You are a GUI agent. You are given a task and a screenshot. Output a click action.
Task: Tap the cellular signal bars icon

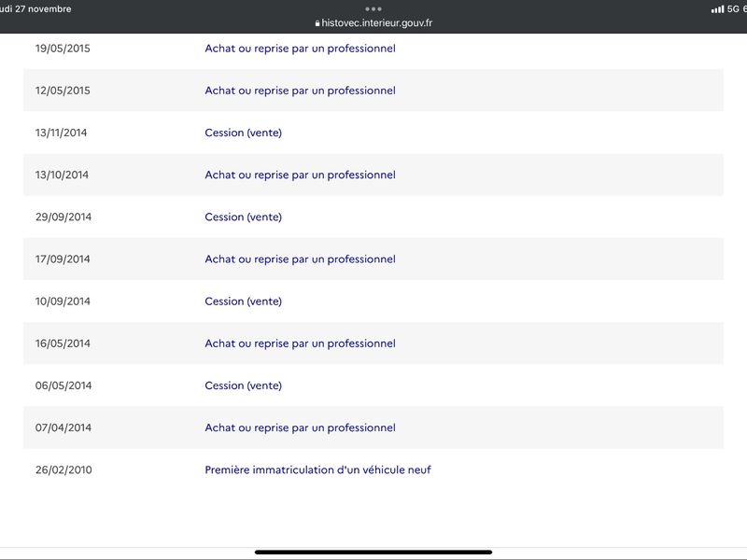tap(717, 9)
